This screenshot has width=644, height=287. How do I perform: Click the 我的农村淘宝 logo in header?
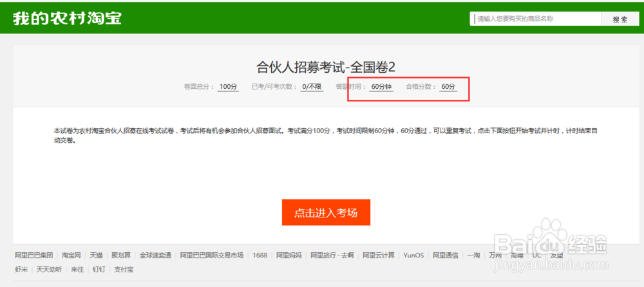coord(67,19)
